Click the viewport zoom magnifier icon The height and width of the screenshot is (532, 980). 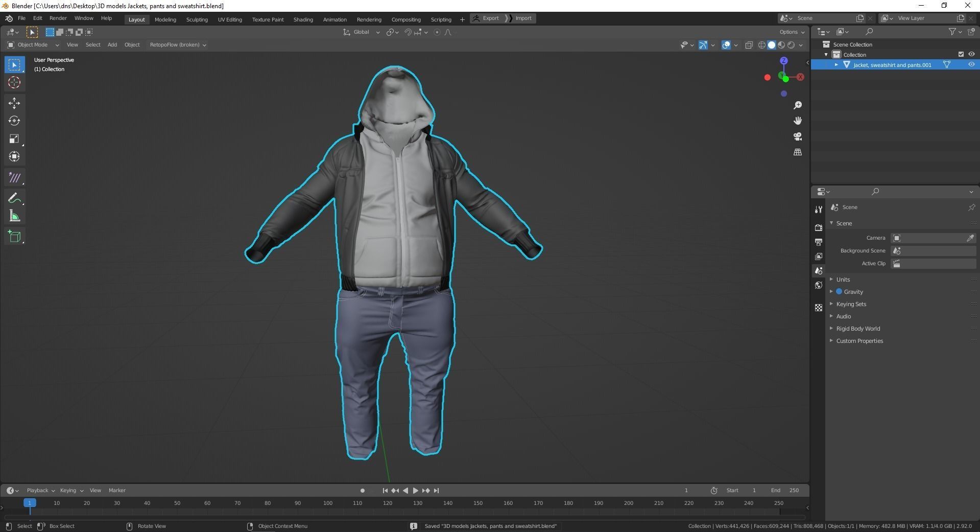click(x=798, y=105)
